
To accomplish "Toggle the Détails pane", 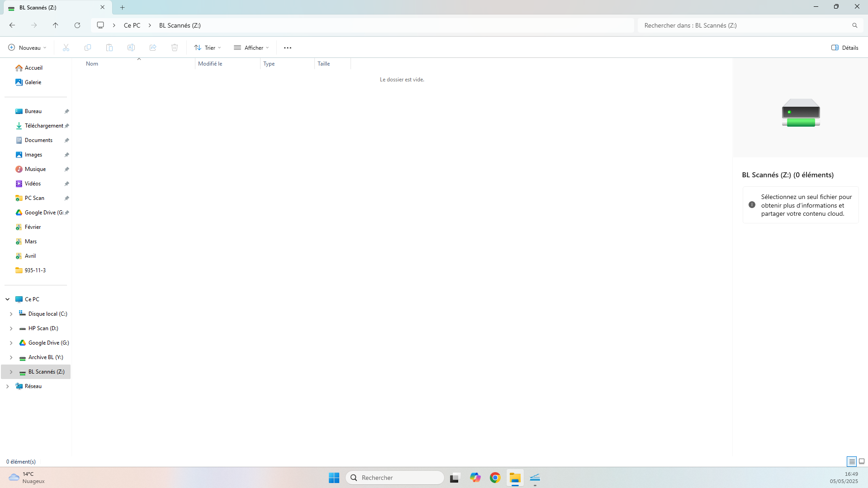I will tap(845, 47).
